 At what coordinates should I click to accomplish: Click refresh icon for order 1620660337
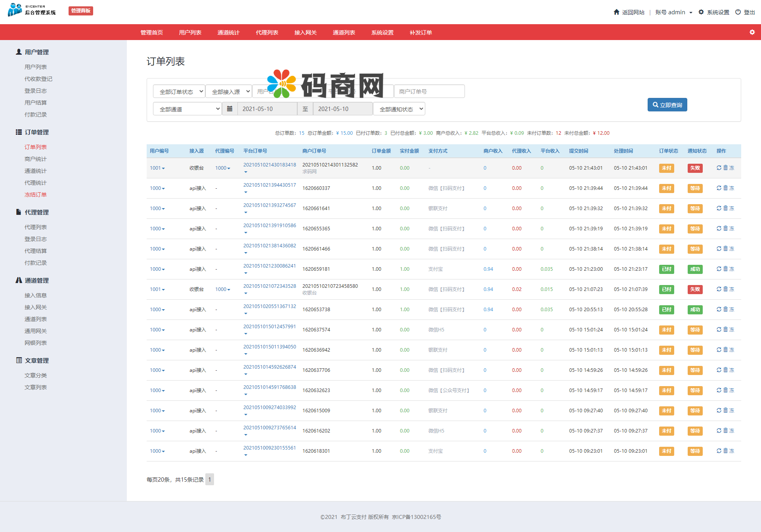pyautogui.click(x=719, y=188)
